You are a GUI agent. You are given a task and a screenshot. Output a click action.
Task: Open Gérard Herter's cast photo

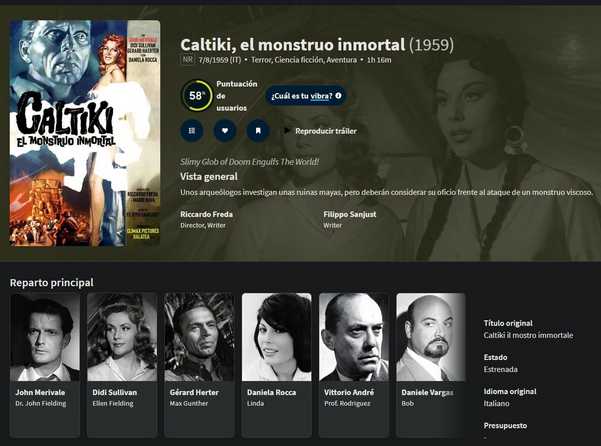[x=199, y=337]
